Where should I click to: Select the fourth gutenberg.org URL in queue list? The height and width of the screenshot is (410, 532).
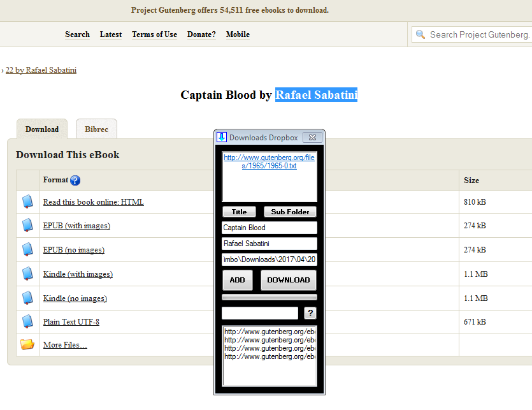point(270,356)
